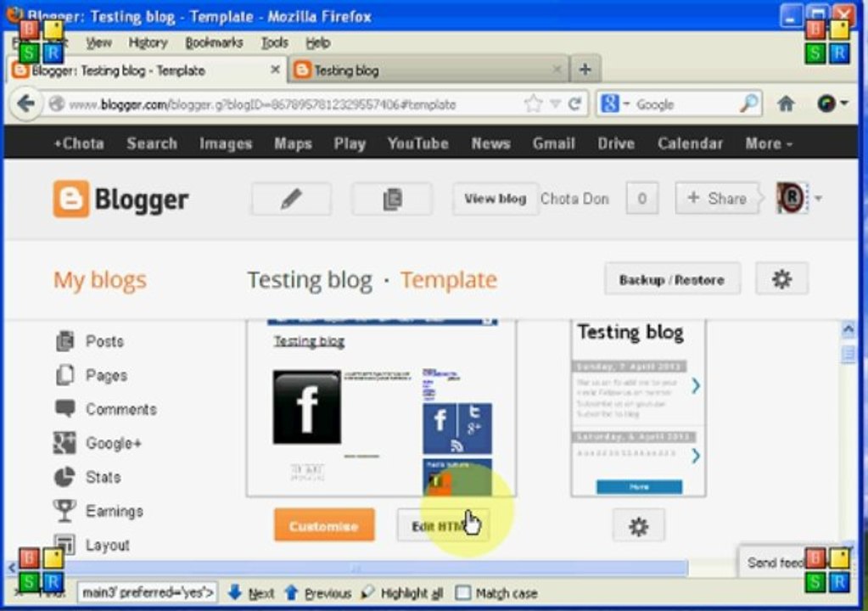The image size is (868, 611).
Task: Click in the Find text field
Action: (148, 592)
